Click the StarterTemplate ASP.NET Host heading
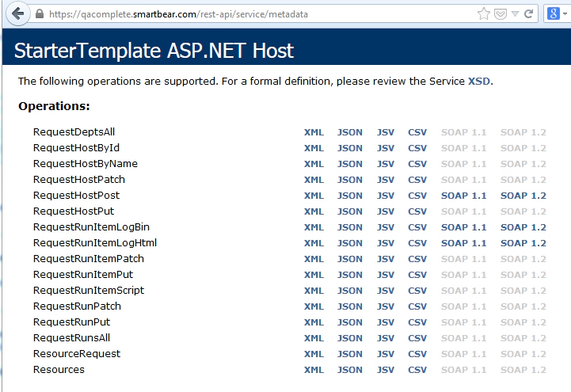The image size is (571, 392). [x=154, y=50]
